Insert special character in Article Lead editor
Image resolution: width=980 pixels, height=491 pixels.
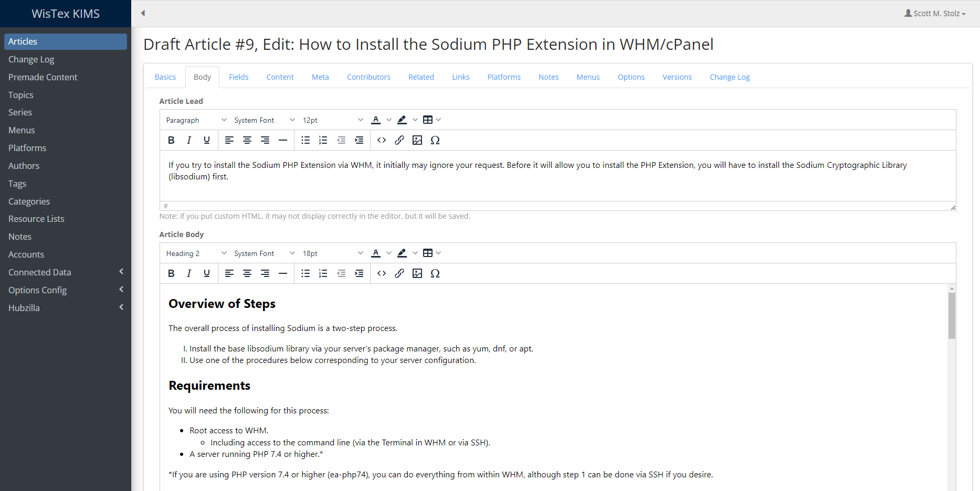coord(435,140)
